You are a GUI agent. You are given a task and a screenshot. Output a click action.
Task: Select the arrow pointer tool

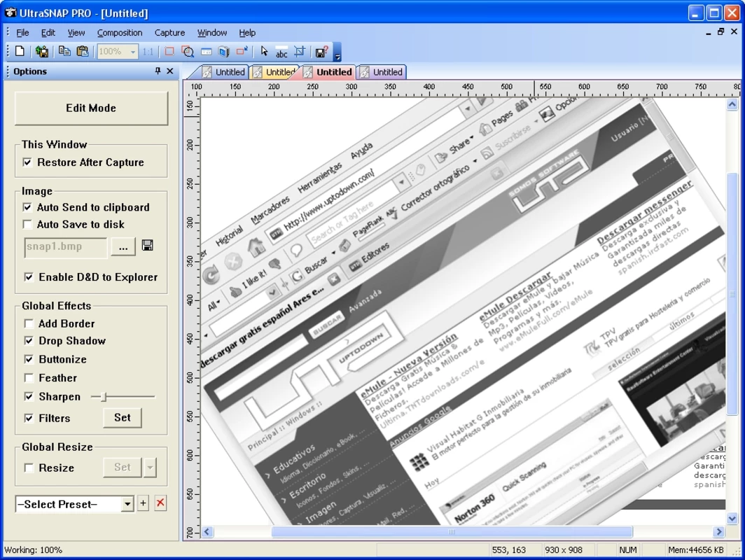point(264,51)
